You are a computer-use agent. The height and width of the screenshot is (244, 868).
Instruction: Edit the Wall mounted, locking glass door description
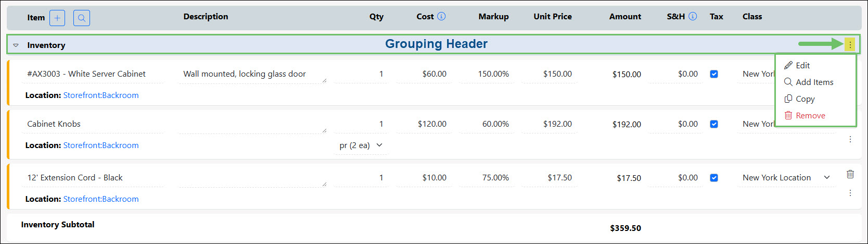253,74
